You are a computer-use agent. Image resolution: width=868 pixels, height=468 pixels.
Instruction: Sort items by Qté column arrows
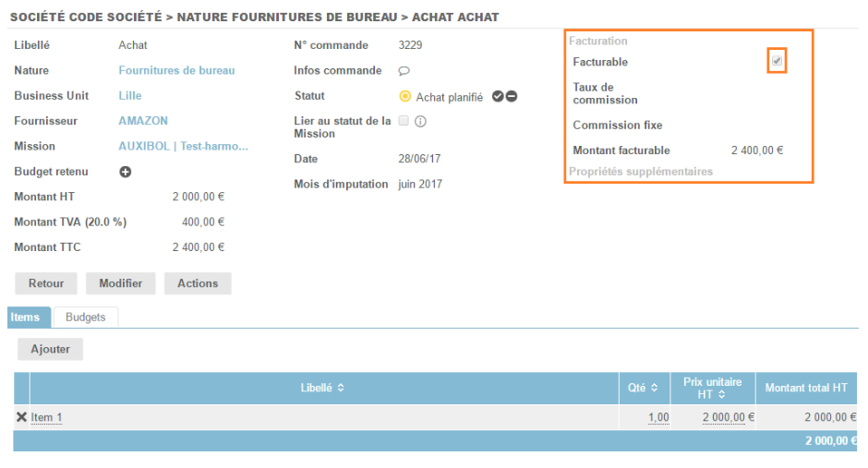click(x=654, y=389)
